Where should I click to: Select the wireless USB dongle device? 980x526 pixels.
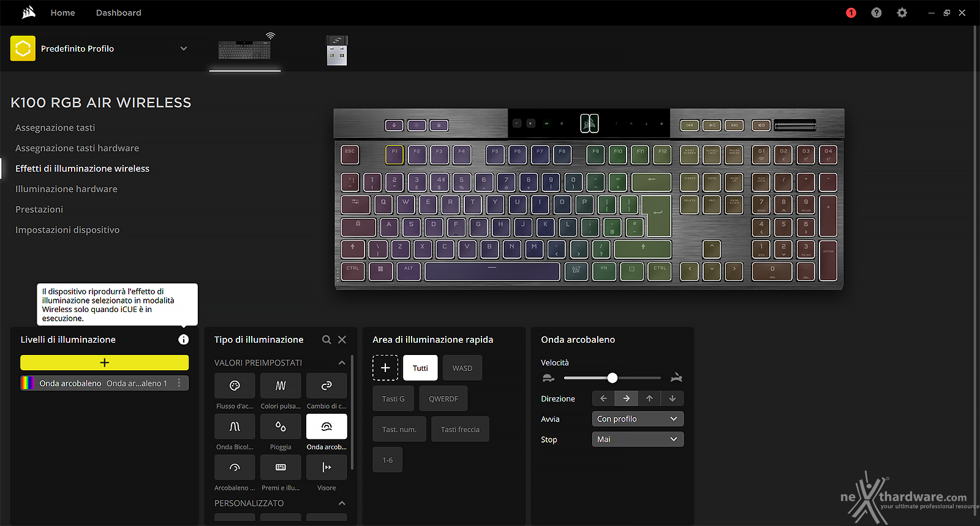coord(337,50)
